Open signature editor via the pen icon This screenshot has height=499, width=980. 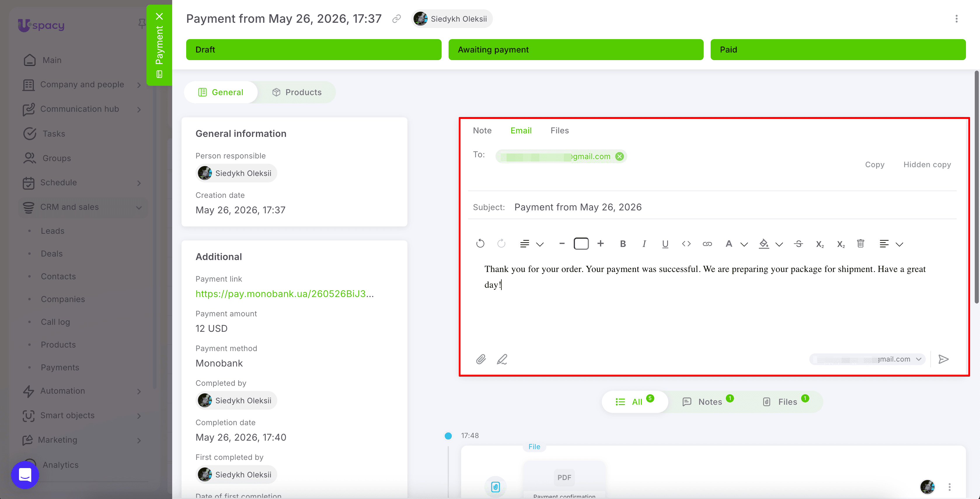pyautogui.click(x=502, y=359)
